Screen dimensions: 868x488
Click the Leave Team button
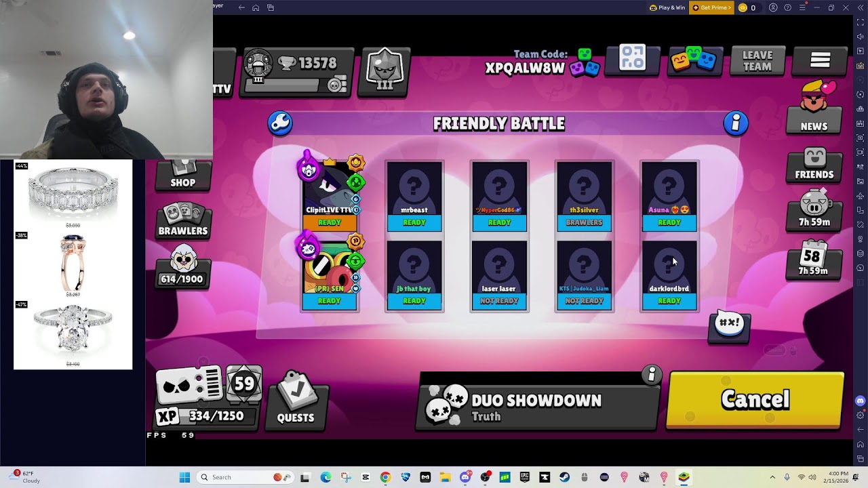[757, 61]
